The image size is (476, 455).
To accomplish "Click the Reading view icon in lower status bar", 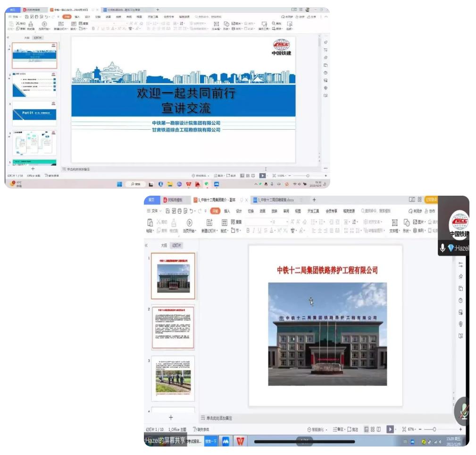I will 378,429.
